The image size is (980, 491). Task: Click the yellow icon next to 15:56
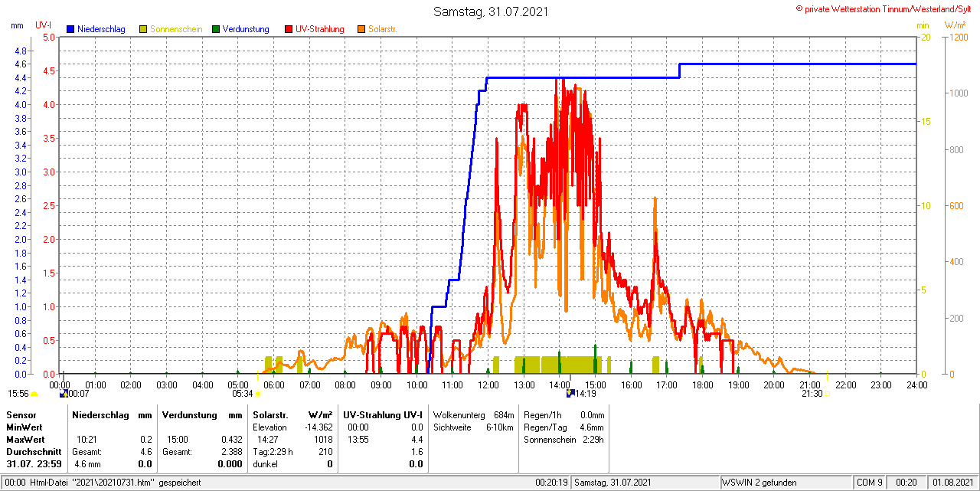pyautogui.click(x=34, y=394)
